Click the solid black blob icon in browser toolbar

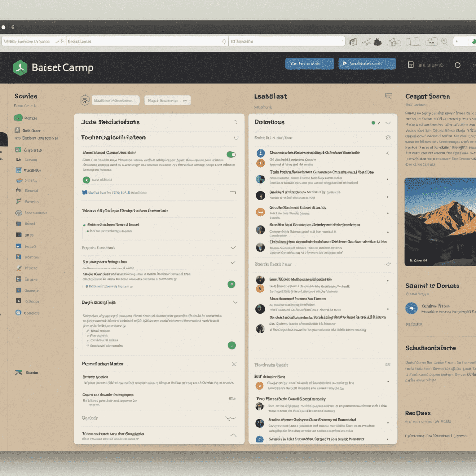(377, 42)
